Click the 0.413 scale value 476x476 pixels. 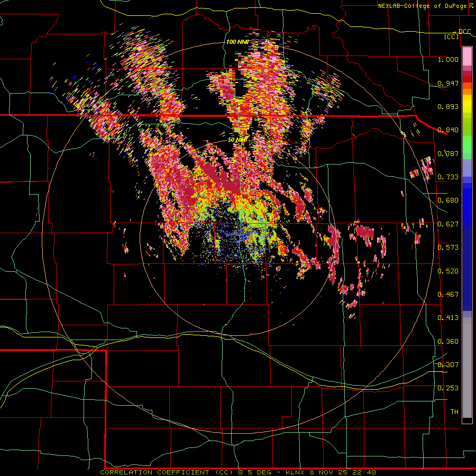448,318
